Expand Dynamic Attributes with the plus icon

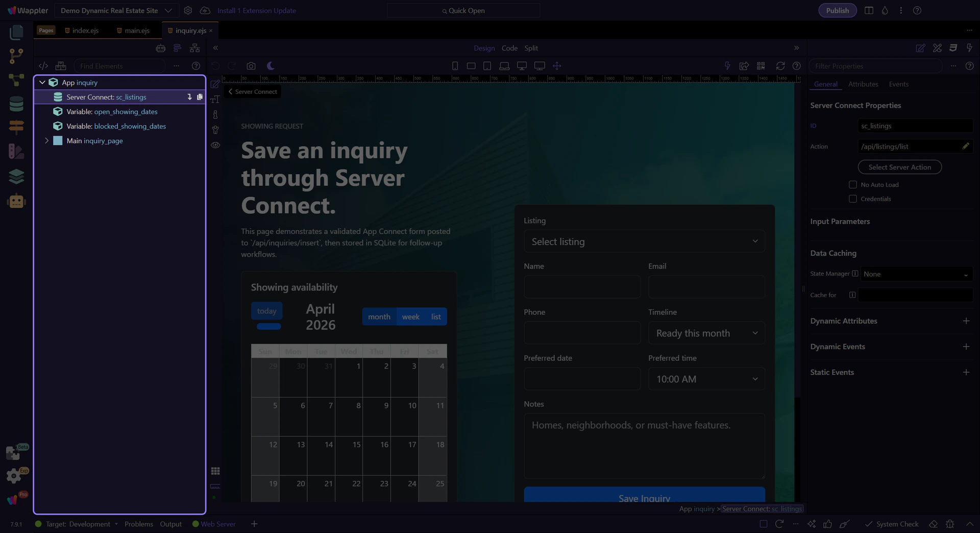[x=966, y=321]
